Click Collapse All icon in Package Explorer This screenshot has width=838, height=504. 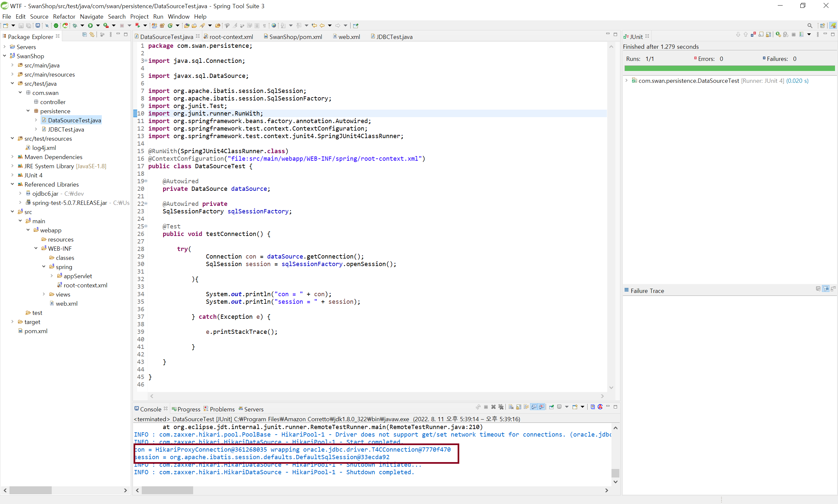click(x=84, y=35)
